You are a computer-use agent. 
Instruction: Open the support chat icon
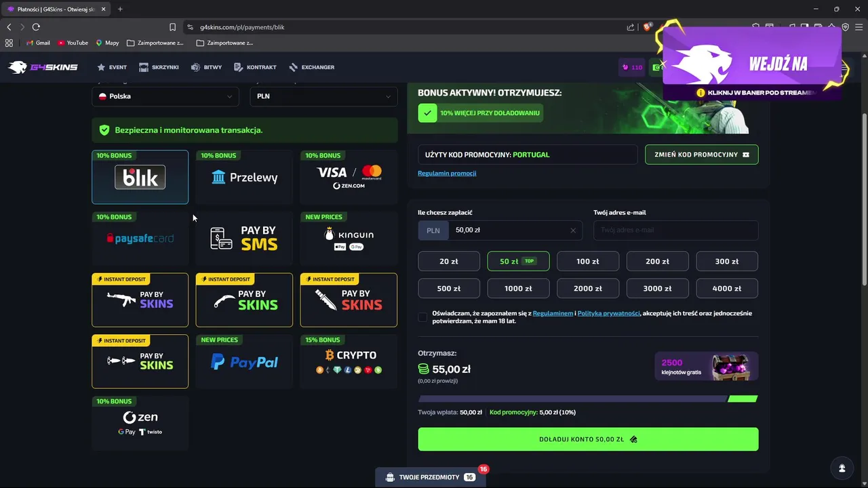pos(842,468)
